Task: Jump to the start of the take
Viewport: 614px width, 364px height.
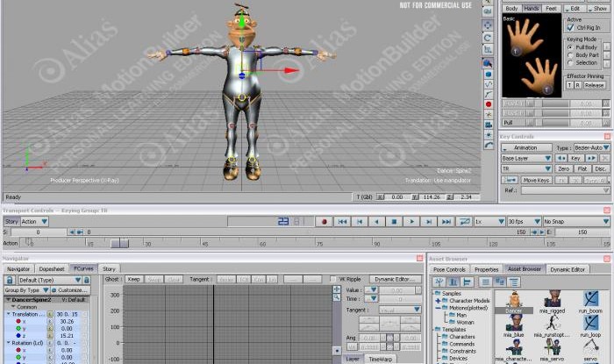Action: click(342, 222)
